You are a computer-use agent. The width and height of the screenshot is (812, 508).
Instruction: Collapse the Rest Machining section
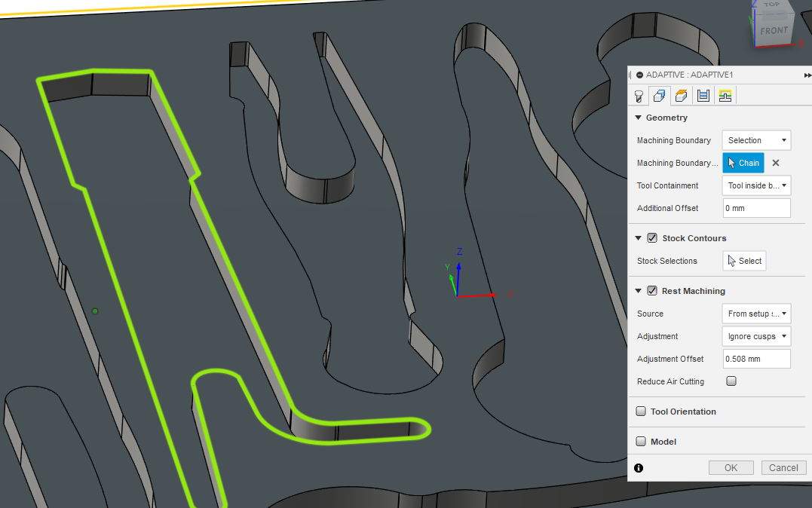pos(638,291)
